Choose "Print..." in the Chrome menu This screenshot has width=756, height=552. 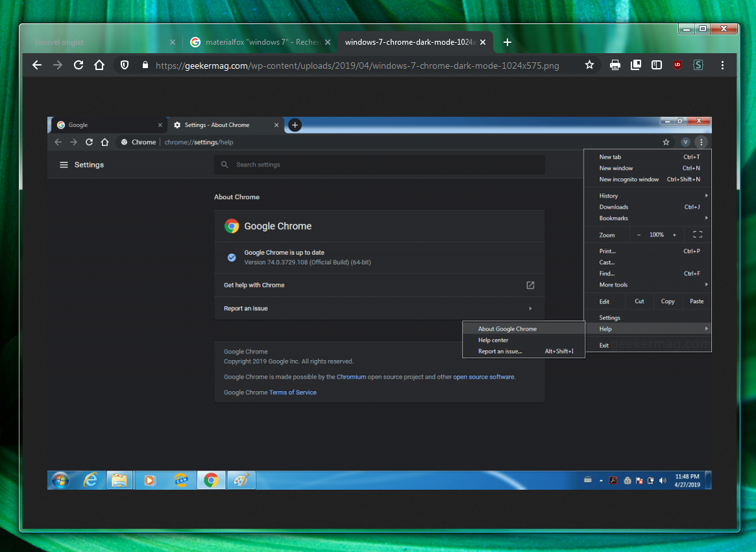[648, 251]
